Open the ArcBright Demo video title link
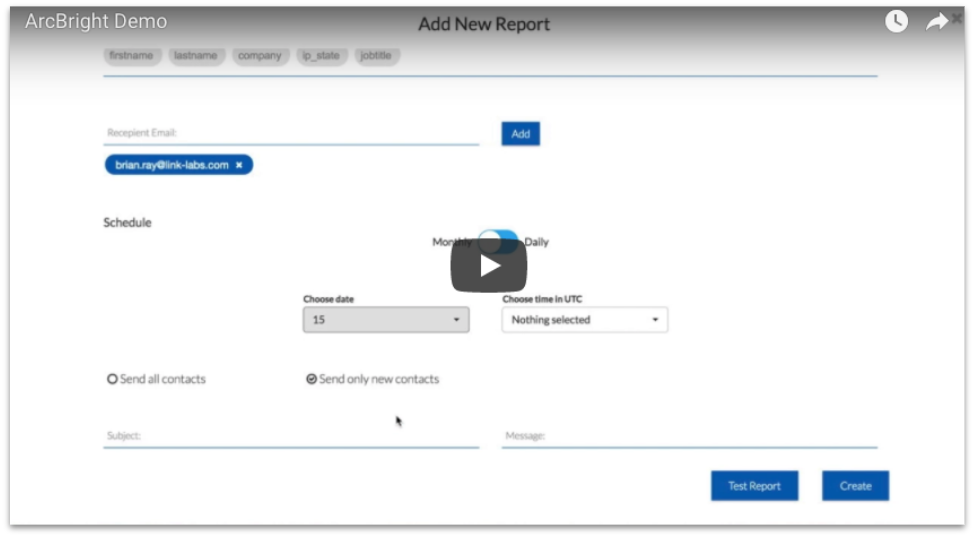Viewport: 977px width, 537px height. 96,22
